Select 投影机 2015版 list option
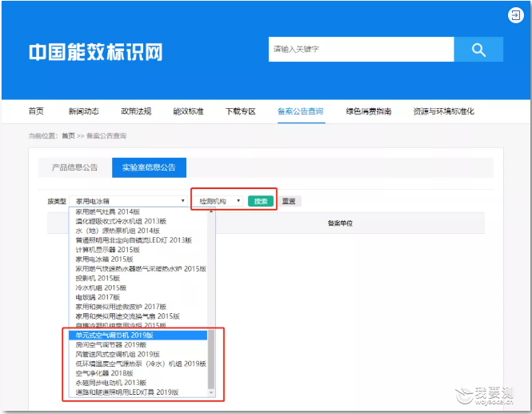This screenshot has height=414, width=532. tap(138, 279)
